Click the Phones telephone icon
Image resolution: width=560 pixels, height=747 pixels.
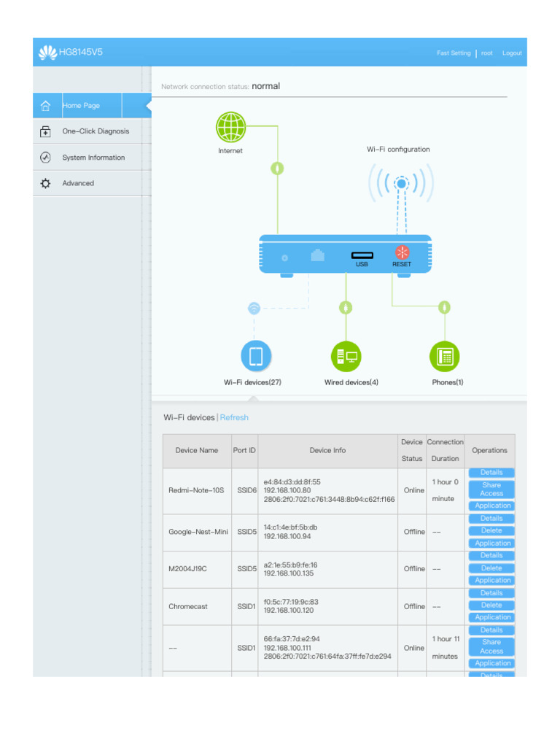(x=445, y=356)
